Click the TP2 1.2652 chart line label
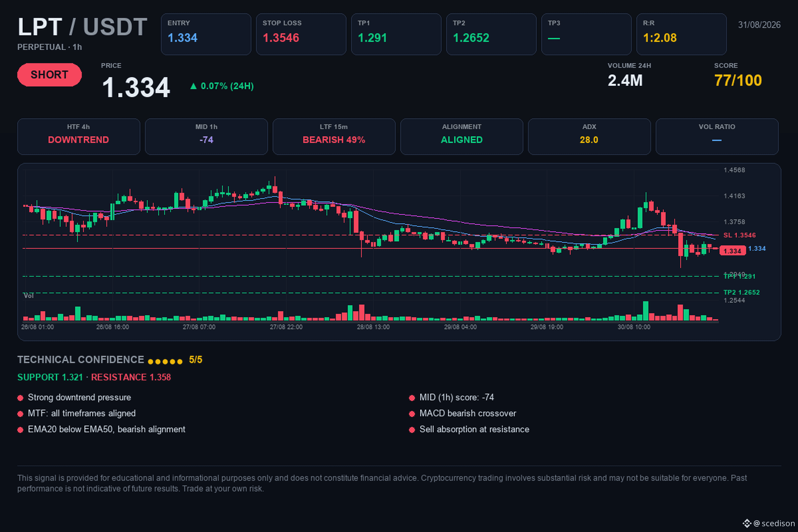Image resolution: width=798 pixels, height=532 pixels. click(x=741, y=293)
